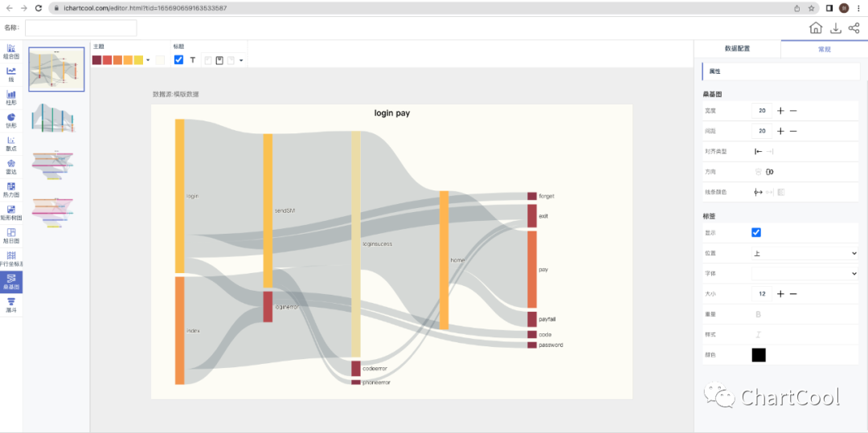Screen dimensions: 868x433
Task: Click the share icon in the header
Action: 854,28
